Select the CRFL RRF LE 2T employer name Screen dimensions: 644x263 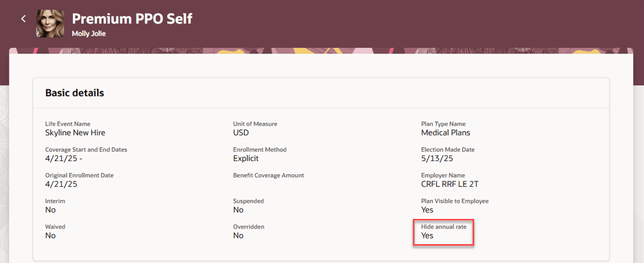[450, 184]
